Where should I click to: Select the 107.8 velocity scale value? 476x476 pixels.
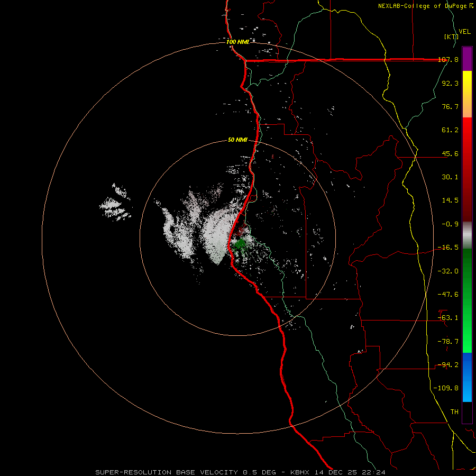click(448, 59)
